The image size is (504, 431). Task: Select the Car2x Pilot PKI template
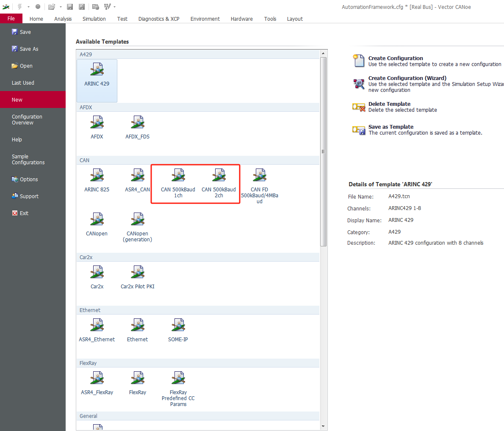(x=138, y=277)
